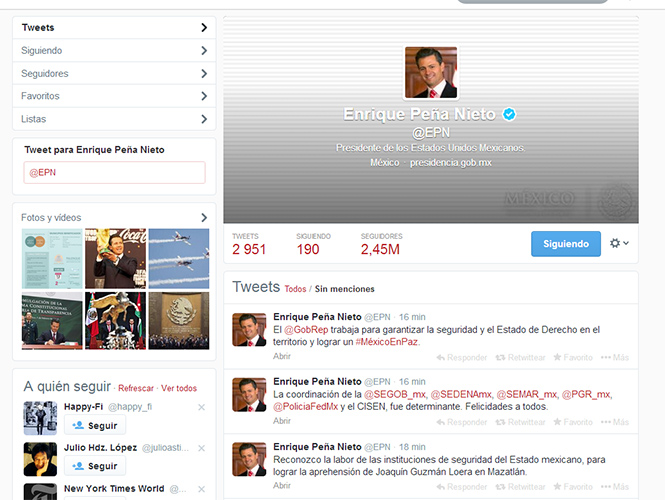Open the airplanes photo thumbnail

pyautogui.click(x=179, y=259)
